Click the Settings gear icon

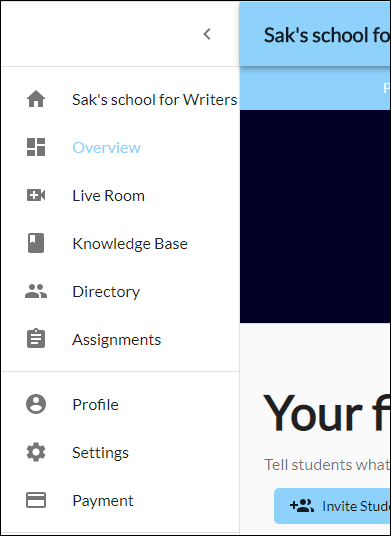(36, 452)
